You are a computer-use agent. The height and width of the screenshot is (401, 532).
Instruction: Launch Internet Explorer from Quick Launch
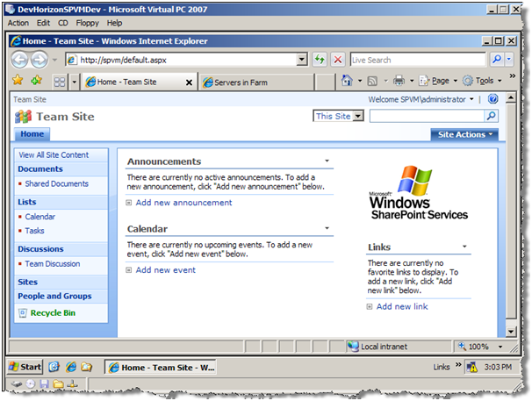point(71,367)
